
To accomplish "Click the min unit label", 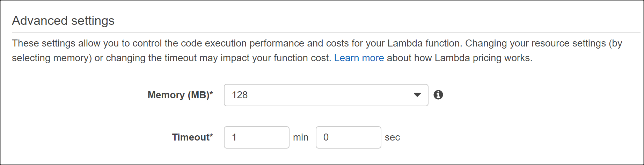I will 301,137.
